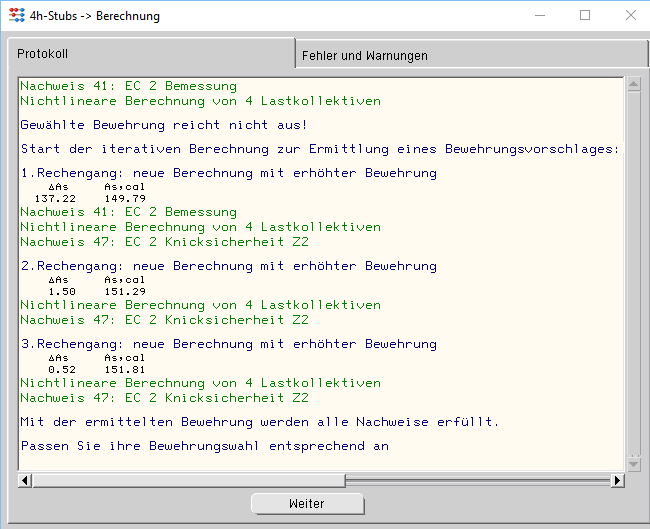Click the line 'Gewählte Bewehrung reicht nicht aus!'
The image size is (650, 529).
pyautogui.click(x=164, y=125)
